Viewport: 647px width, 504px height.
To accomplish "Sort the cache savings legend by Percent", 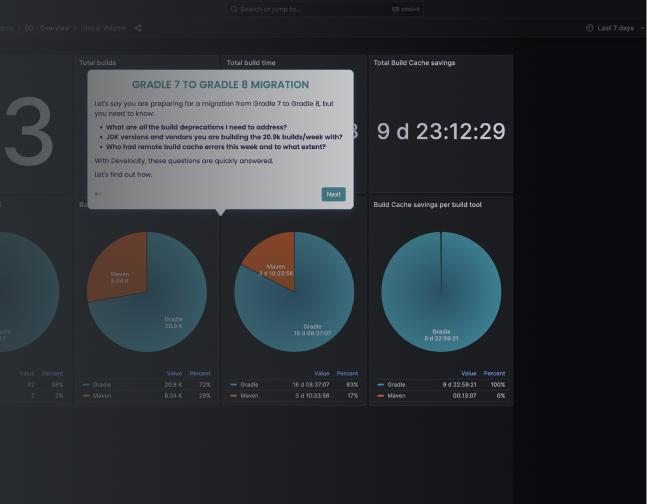I will 494,374.
